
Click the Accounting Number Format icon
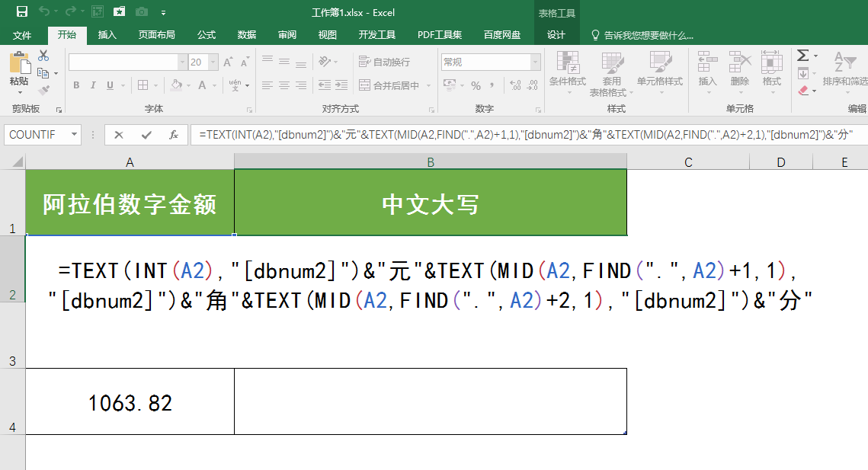pos(450,85)
